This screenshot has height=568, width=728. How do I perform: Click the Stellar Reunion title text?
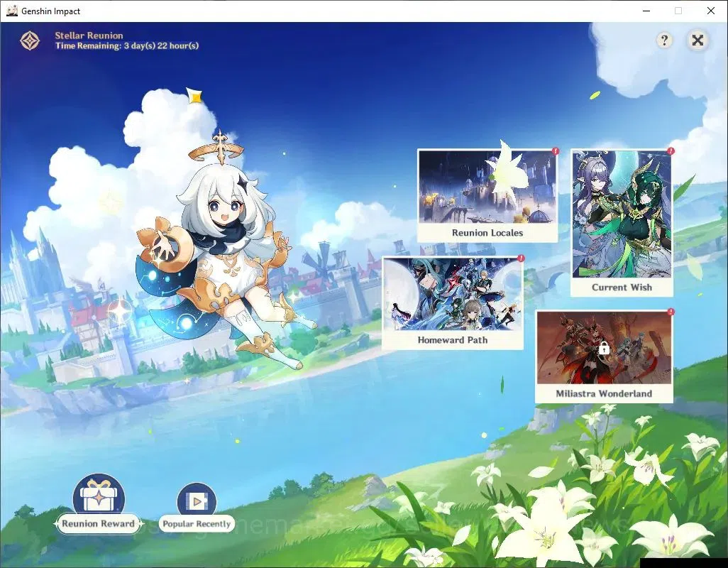pyautogui.click(x=89, y=35)
